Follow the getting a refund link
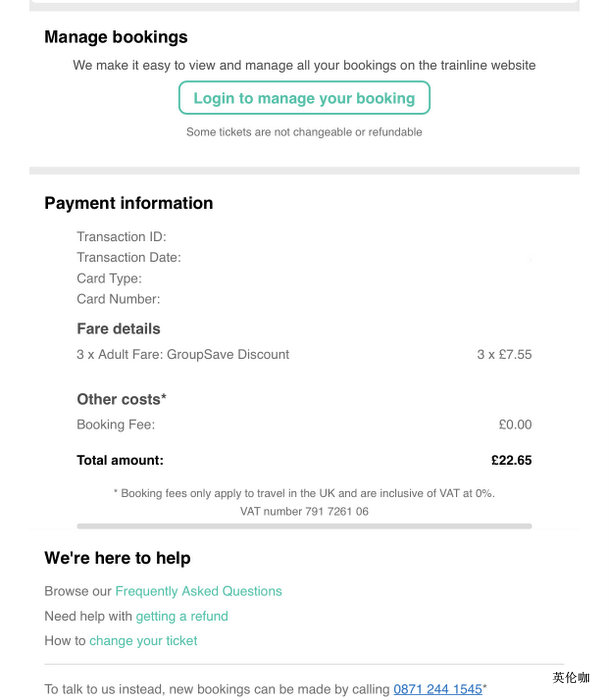 pyautogui.click(x=182, y=616)
